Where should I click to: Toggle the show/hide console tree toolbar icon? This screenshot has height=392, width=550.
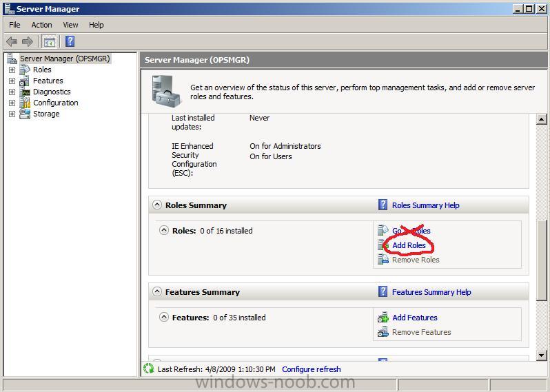pyautogui.click(x=50, y=42)
